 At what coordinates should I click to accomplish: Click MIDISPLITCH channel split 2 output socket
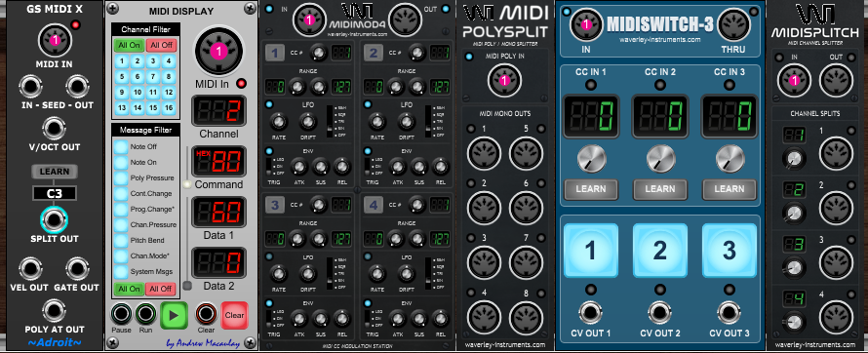[837, 207]
